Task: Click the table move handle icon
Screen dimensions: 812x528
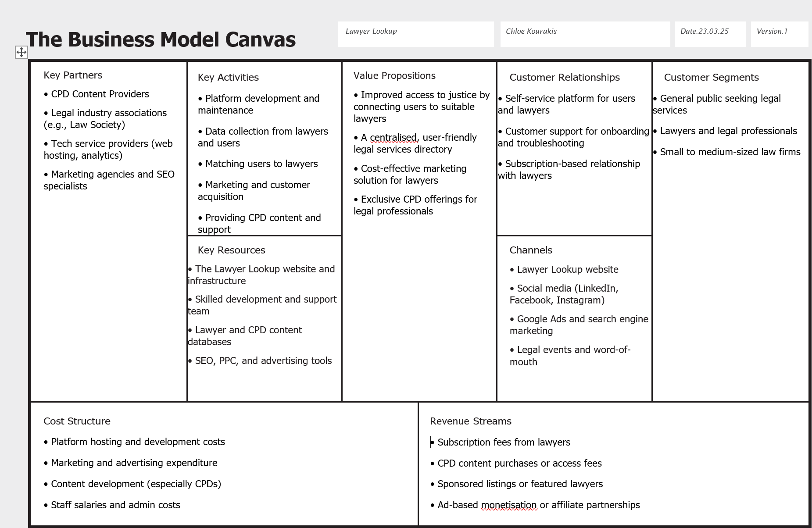Action: [x=21, y=52]
